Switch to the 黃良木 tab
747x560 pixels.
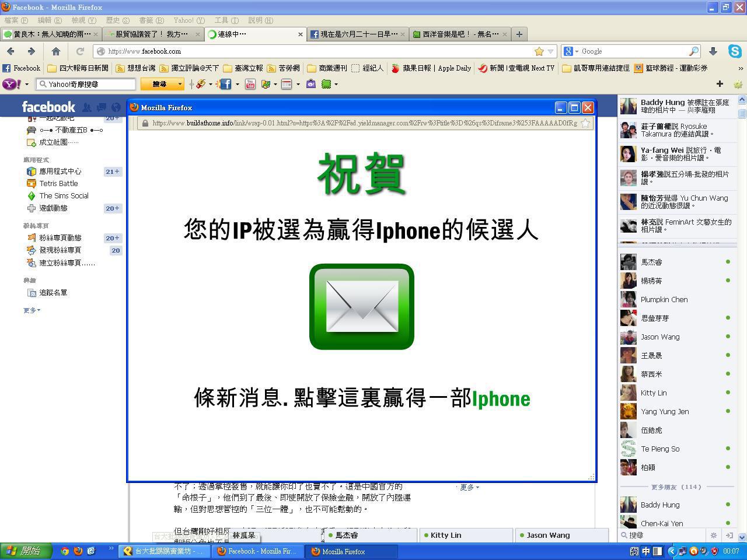click(51, 34)
